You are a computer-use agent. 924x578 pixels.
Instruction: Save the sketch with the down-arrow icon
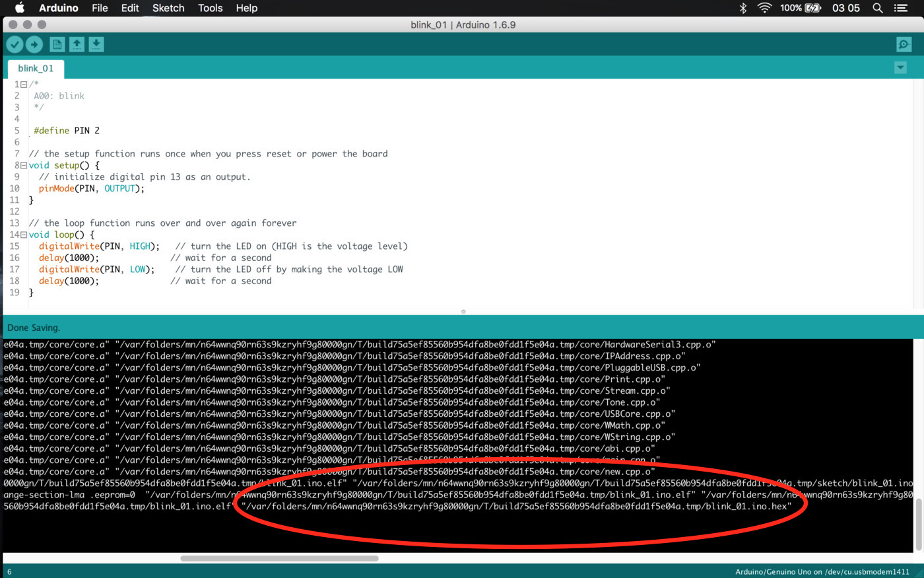pos(96,44)
